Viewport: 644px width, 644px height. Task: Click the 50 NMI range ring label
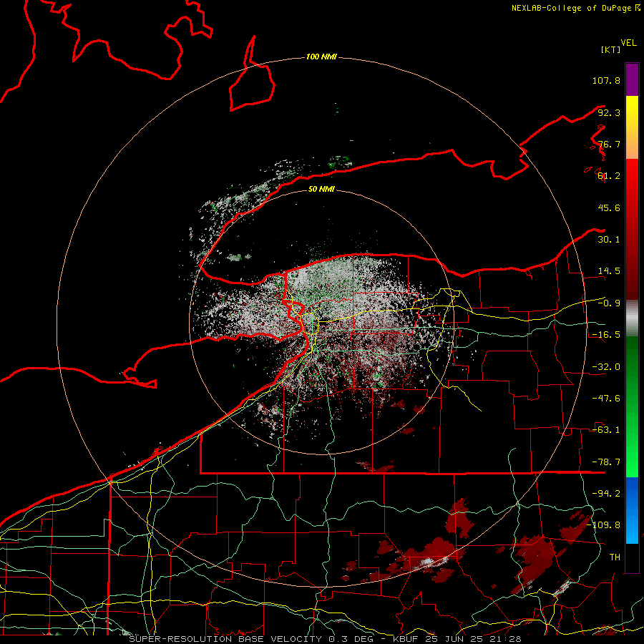pyautogui.click(x=321, y=189)
